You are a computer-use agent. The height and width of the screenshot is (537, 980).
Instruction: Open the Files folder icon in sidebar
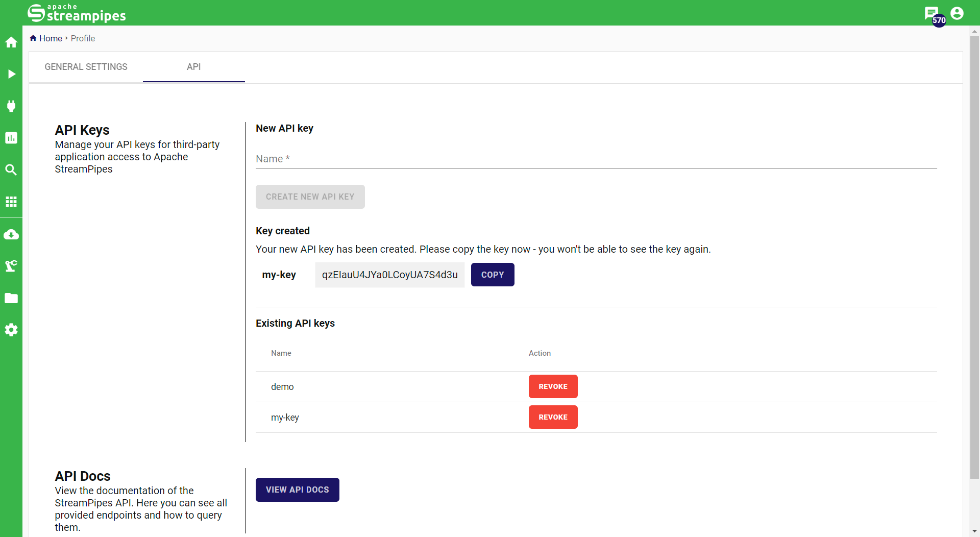[x=11, y=298]
